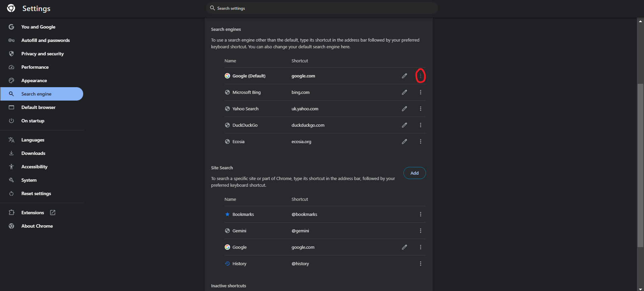Screen dimensions: 644x291
Task: Click the edit pencil for Ecosia
Action: tap(404, 141)
